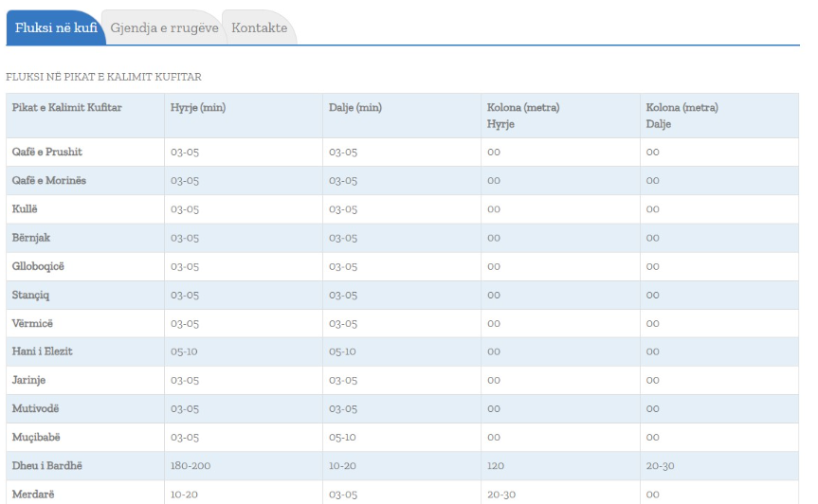Select the Qafë e Prushit row name
Image resolution: width=818 pixels, height=504 pixels.
pos(47,153)
